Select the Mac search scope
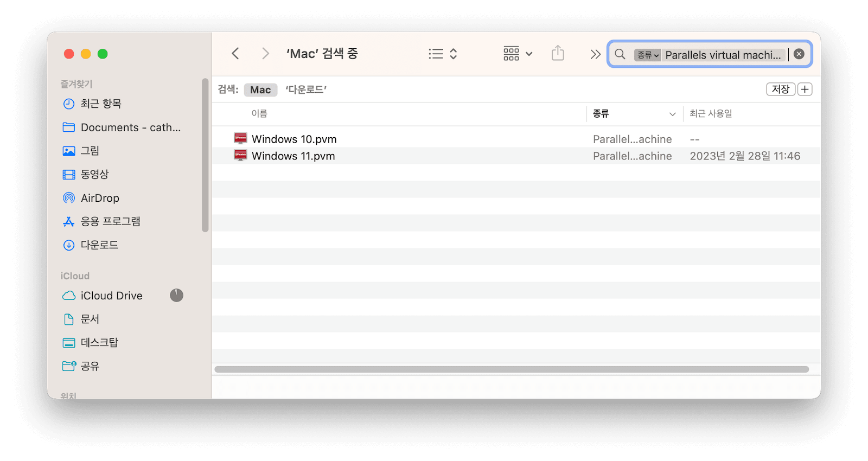868x461 pixels. pyautogui.click(x=260, y=90)
